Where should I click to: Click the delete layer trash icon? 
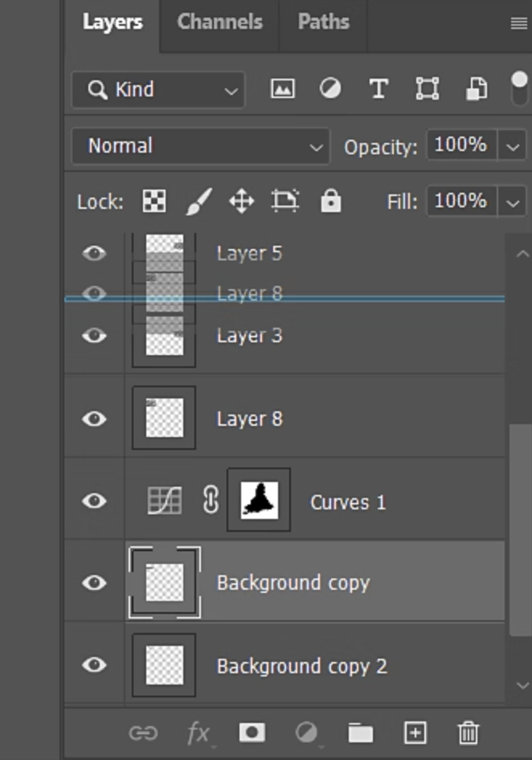[x=468, y=732]
